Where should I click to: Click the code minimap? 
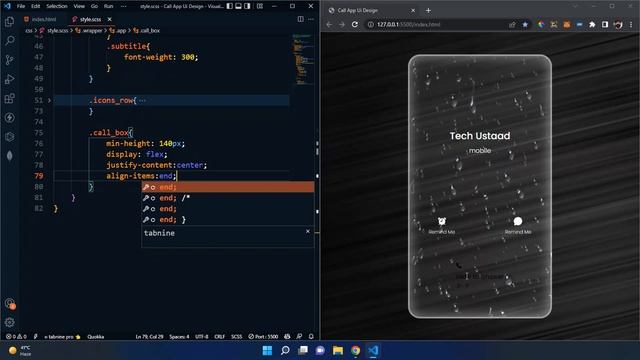302,59
